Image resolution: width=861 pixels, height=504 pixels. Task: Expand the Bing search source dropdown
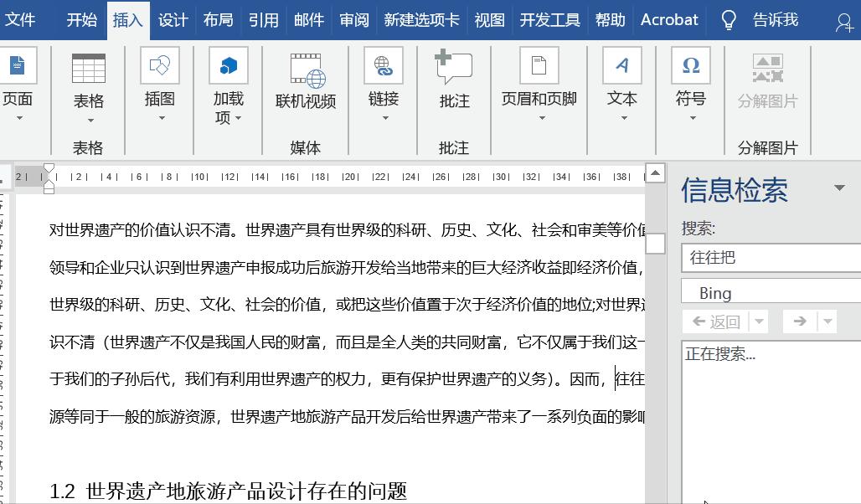click(771, 291)
